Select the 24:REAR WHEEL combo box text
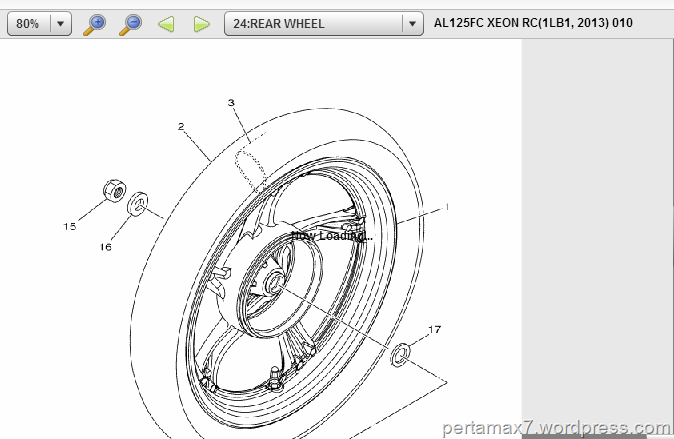Image resolution: width=674 pixels, height=439 pixels. click(312, 24)
